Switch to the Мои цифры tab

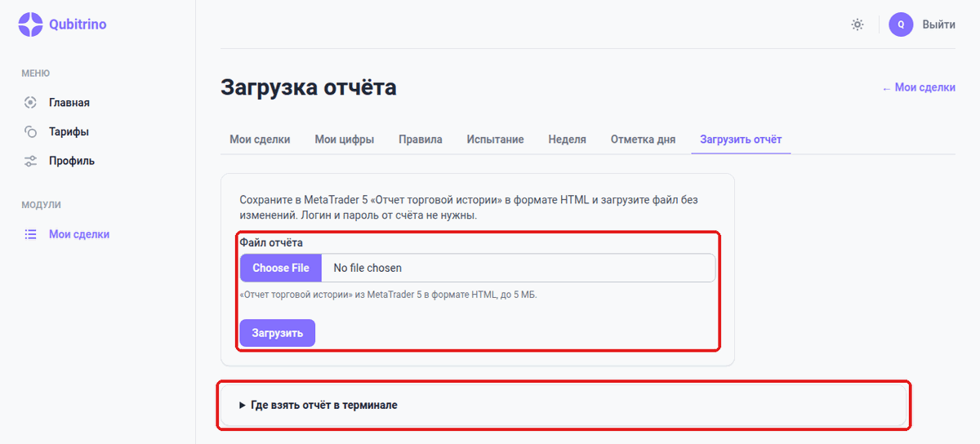pyautogui.click(x=345, y=140)
